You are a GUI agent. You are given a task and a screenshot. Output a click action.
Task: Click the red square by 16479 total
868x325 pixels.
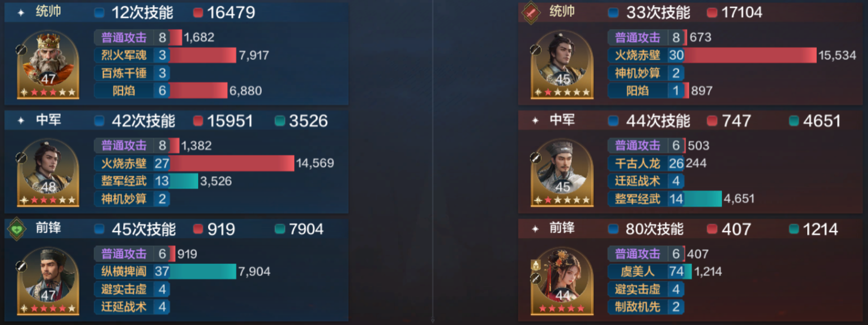point(198,12)
